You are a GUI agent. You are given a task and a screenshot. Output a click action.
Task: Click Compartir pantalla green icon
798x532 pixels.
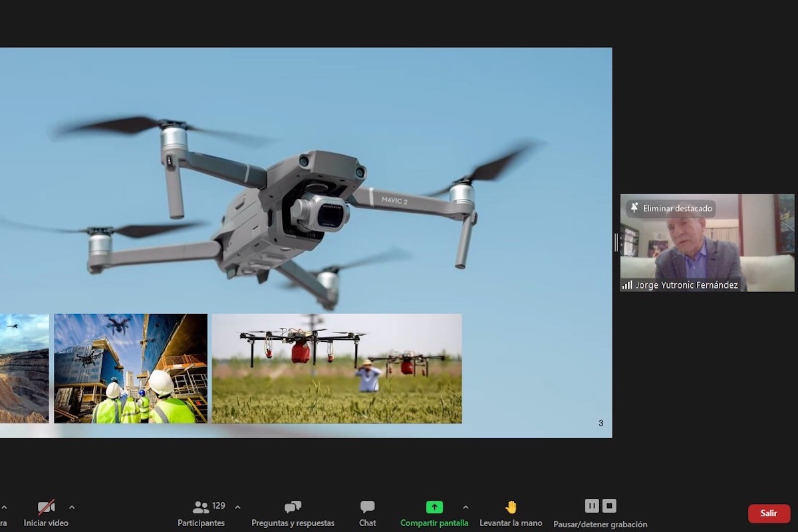[434, 507]
